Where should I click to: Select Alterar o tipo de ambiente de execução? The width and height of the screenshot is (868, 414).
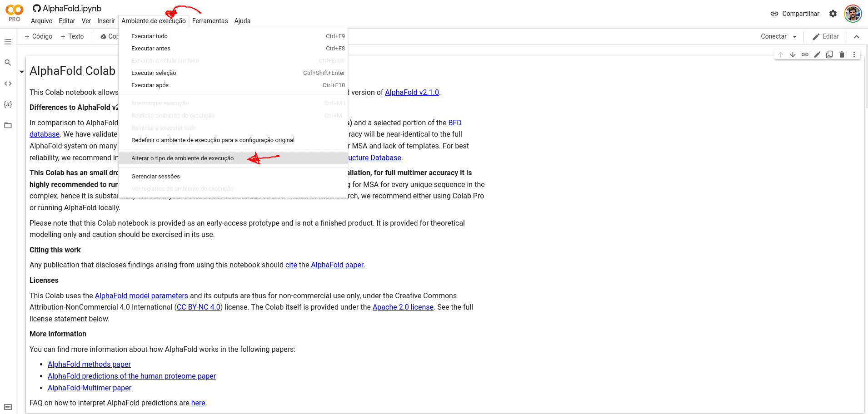coord(233,158)
